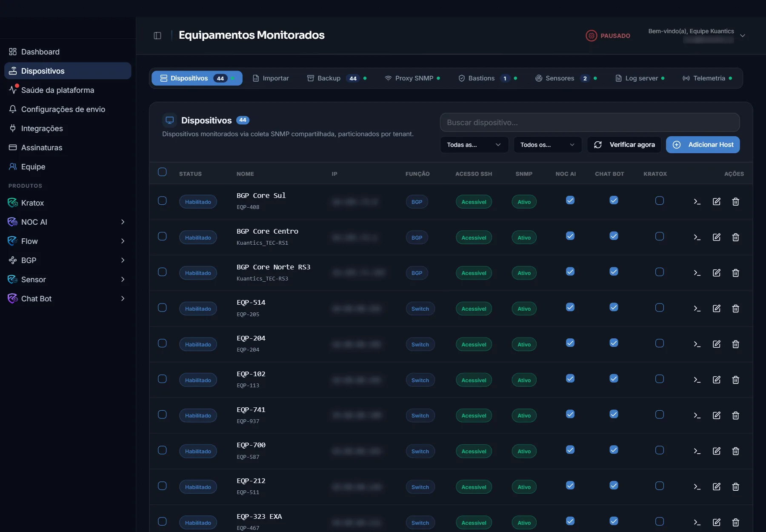Go to Integrações page
Screen dimensions: 766x532
[68, 128]
